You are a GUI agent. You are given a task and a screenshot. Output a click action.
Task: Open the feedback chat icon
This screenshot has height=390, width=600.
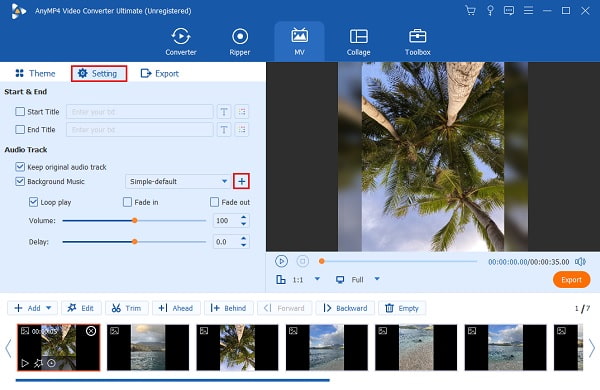[509, 10]
